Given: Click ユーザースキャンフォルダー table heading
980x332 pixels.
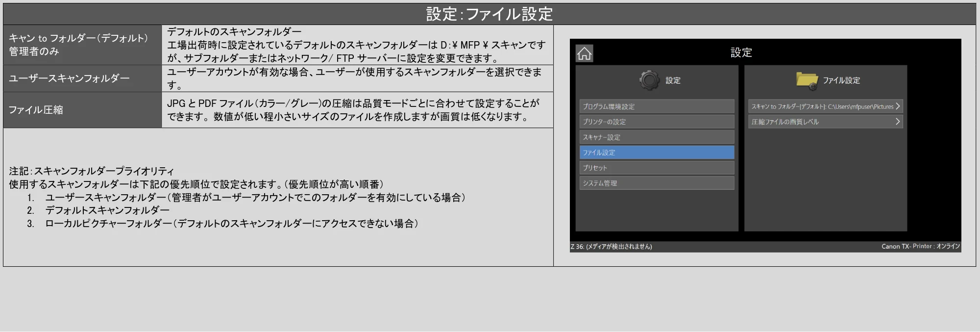Looking at the screenshot, I should 69,78.
